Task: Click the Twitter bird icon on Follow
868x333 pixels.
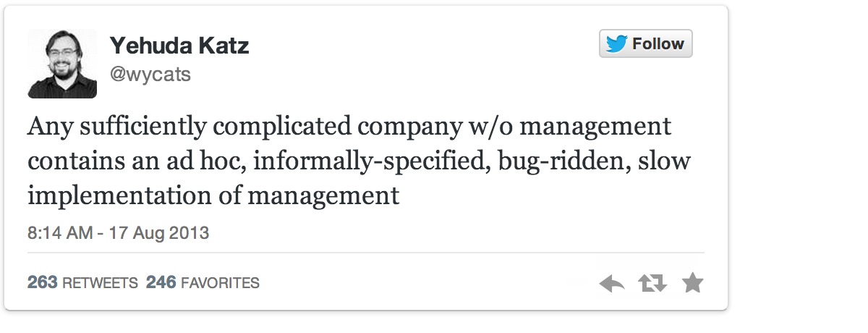Action: tap(616, 44)
